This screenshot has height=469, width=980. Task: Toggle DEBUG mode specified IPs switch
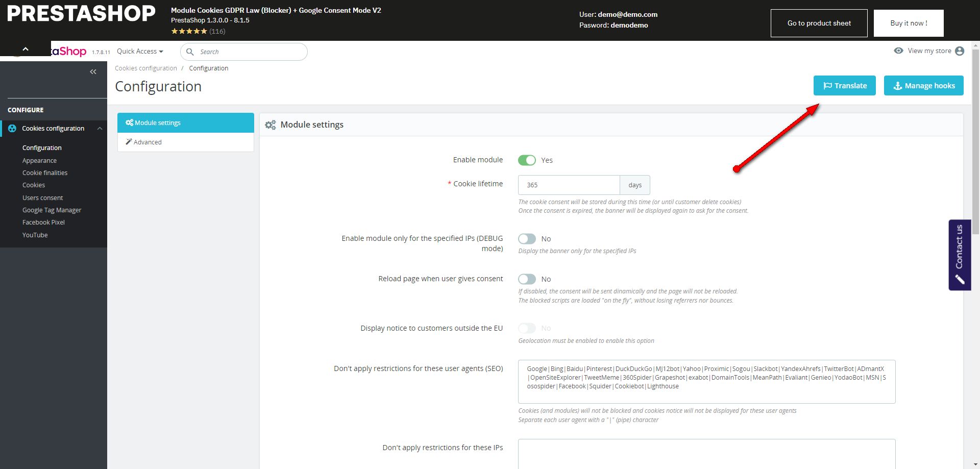(527, 239)
